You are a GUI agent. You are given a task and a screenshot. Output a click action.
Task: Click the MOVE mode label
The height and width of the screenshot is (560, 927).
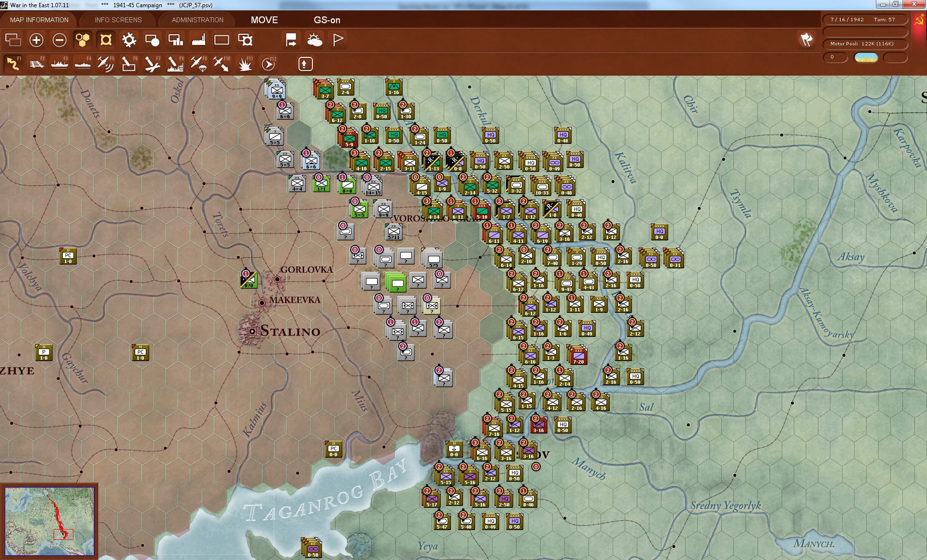tap(264, 20)
